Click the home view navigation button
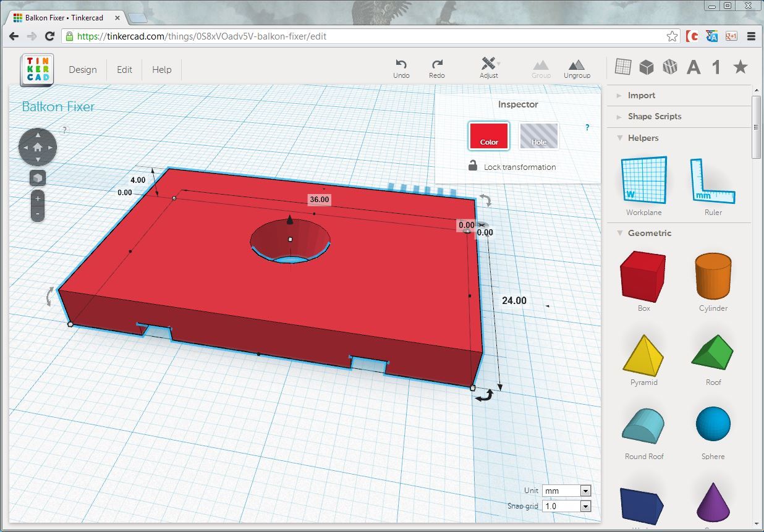764x532 pixels. pyautogui.click(x=38, y=147)
